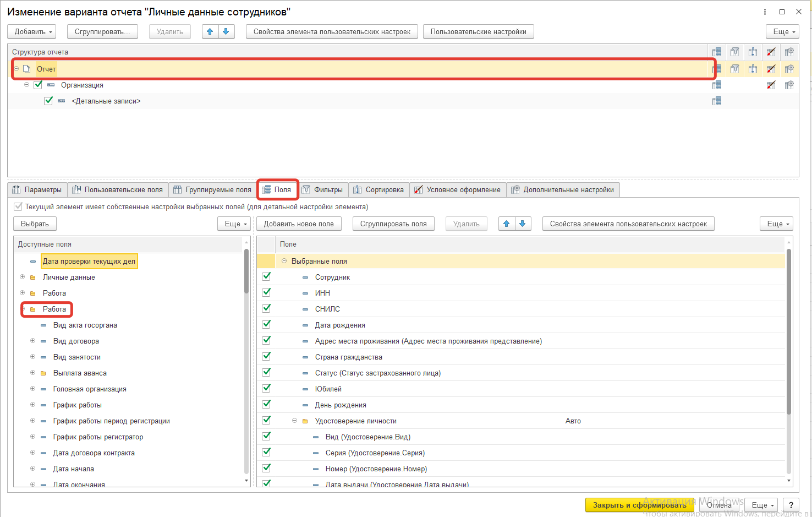Viewport: 812px width, 517px height.
Task: Open the Добавить dropdown button
Action: [34, 32]
